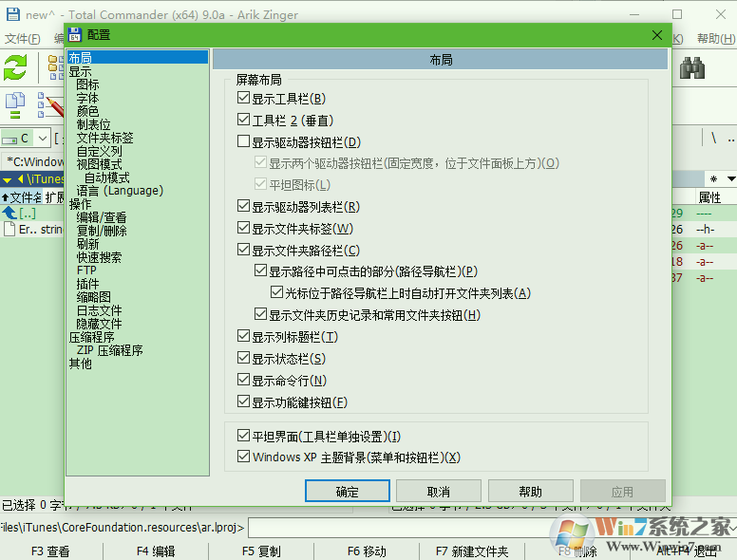
Task: Toggle 平坦界面(工具栏单独设置) checkbox
Action: [x=243, y=436]
